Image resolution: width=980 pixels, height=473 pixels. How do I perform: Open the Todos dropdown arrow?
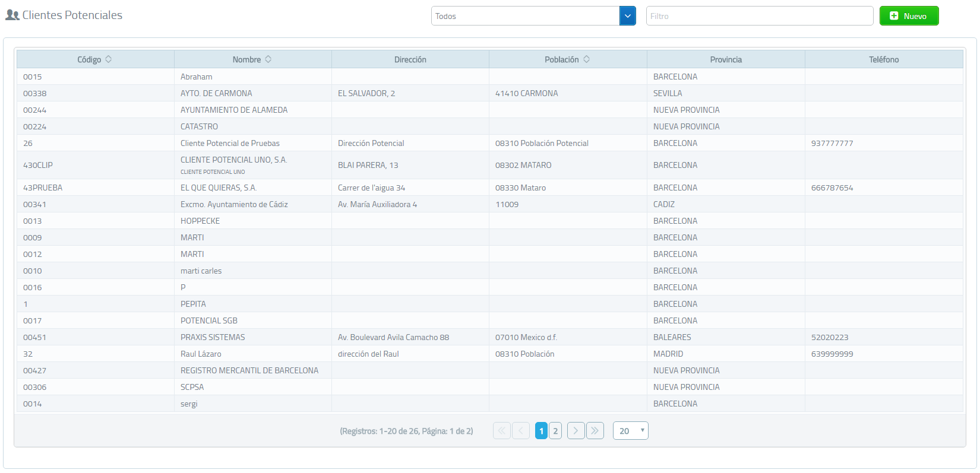628,16
